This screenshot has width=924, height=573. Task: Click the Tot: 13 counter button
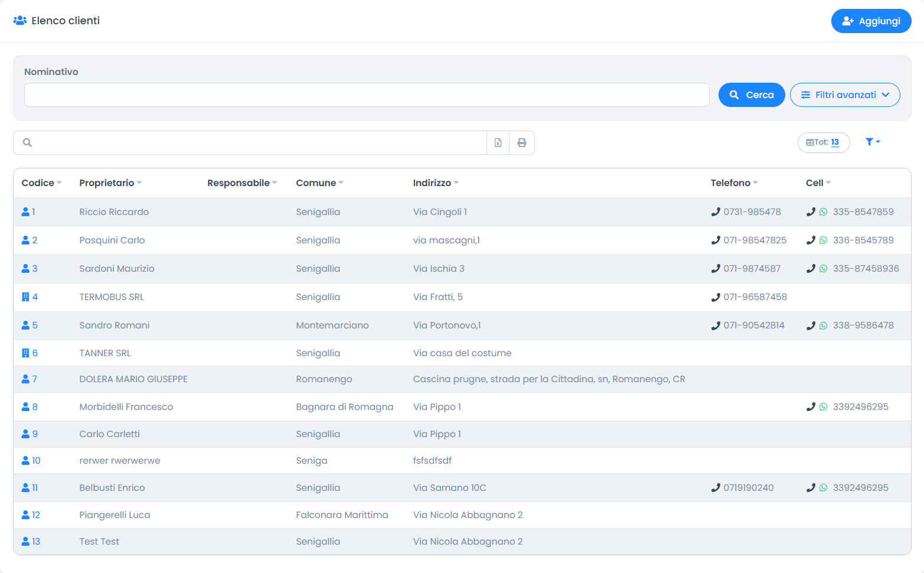[823, 142]
